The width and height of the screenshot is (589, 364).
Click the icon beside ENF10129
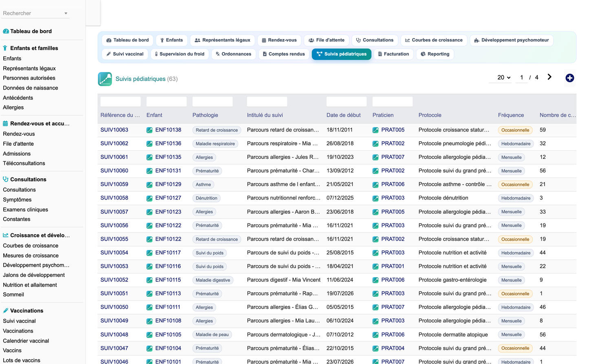click(x=150, y=184)
